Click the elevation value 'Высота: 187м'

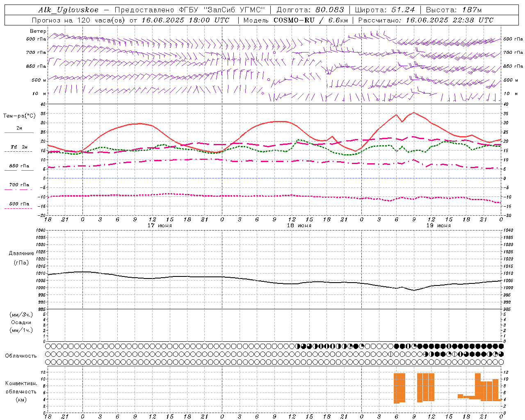[x=454, y=10]
